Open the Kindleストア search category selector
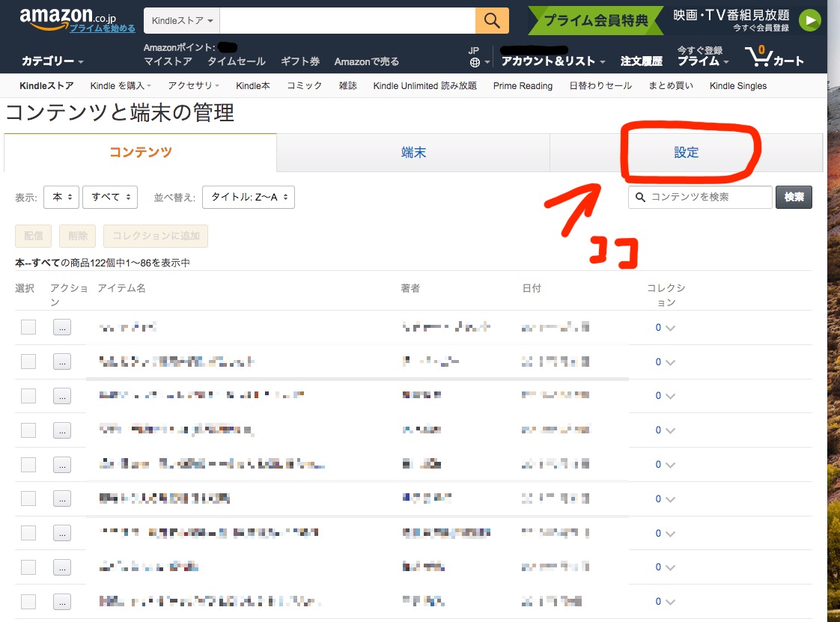The width and height of the screenshot is (840, 622). click(x=182, y=20)
